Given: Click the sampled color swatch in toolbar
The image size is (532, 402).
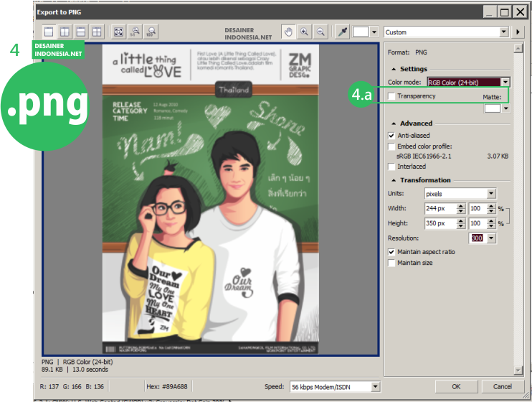Looking at the screenshot, I should click(x=361, y=32).
